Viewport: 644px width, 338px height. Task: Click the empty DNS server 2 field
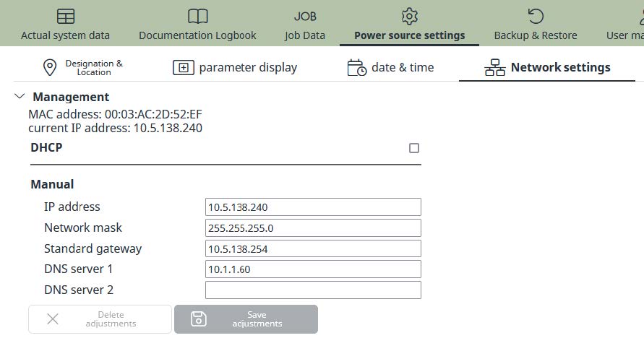coord(313,290)
